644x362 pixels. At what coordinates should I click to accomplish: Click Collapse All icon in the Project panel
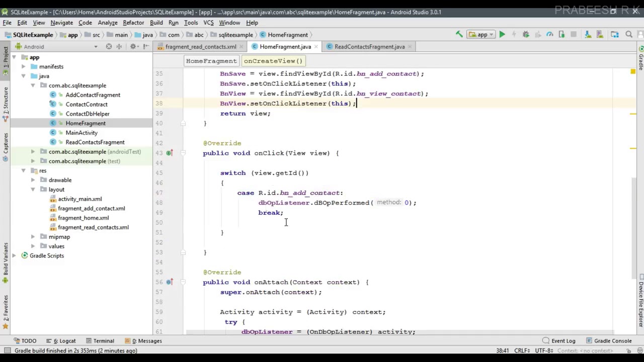pos(119,47)
